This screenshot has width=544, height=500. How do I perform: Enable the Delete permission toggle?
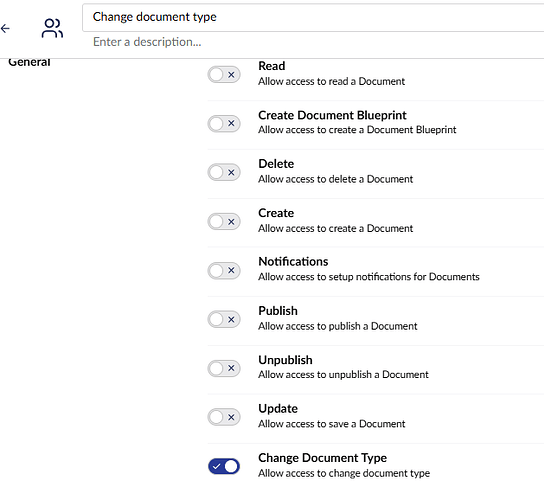click(x=224, y=172)
